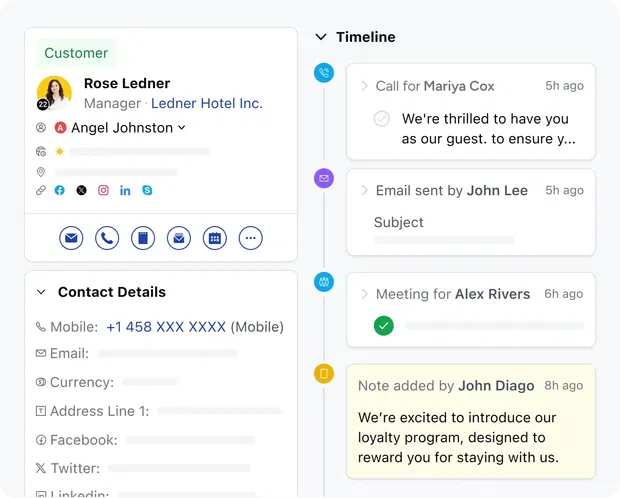Image resolution: width=620 pixels, height=498 pixels.
Task: Click the mobile number +1 458 XXX XXXX
Action: [x=166, y=327]
